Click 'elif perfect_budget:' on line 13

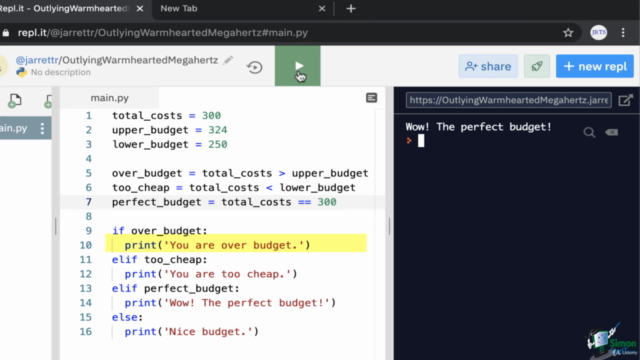pyautogui.click(x=176, y=288)
